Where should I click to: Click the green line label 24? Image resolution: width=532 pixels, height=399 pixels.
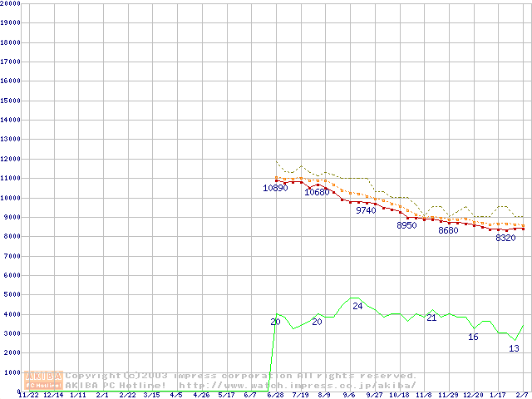click(357, 307)
